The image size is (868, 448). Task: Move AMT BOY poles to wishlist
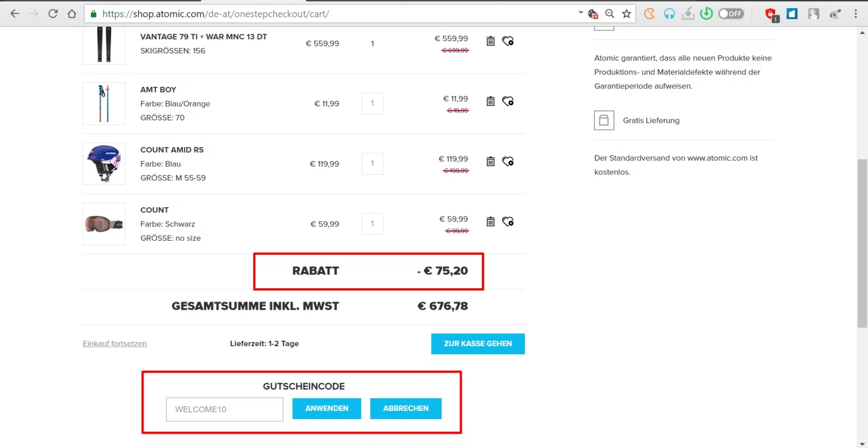pos(507,101)
